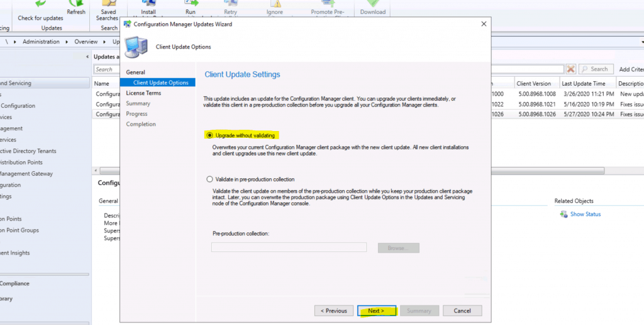Click the Search button in console
This screenshot has height=325, width=644.
(596, 69)
